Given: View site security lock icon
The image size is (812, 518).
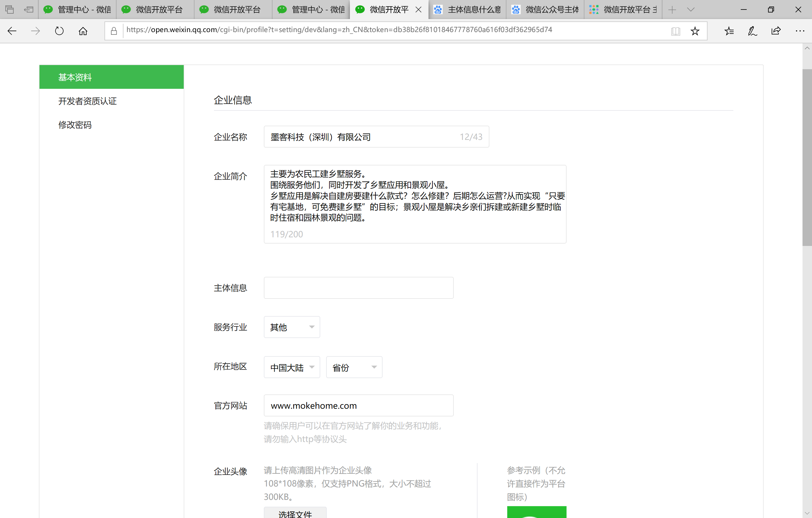Looking at the screenshot, I should [114, 31].
